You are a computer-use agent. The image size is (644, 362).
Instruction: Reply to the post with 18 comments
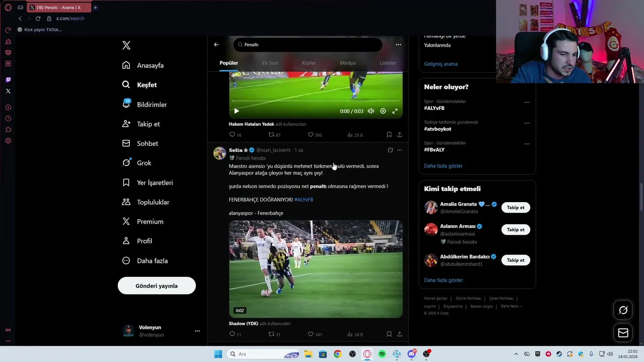235,135
